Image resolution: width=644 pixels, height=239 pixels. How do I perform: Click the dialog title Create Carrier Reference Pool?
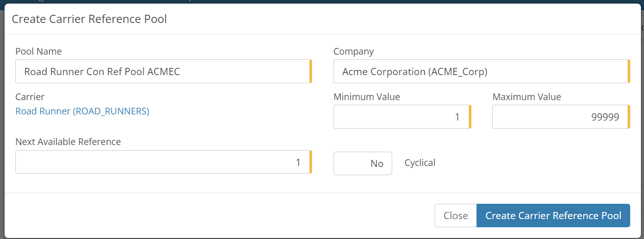pyautogui.click(x=89, y=19)
